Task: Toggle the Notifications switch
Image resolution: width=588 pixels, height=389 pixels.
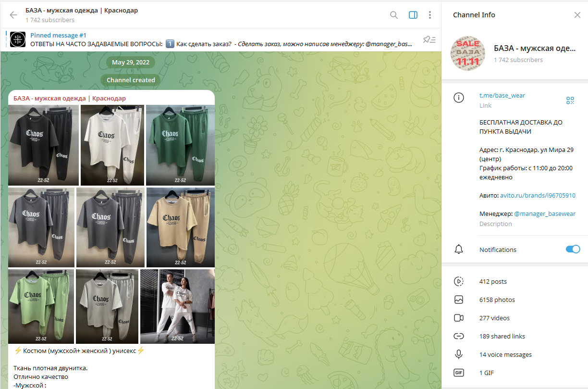Action: (573, 249)
